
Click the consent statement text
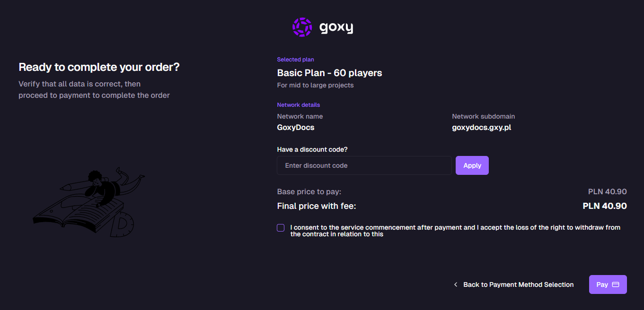point(454,231)
